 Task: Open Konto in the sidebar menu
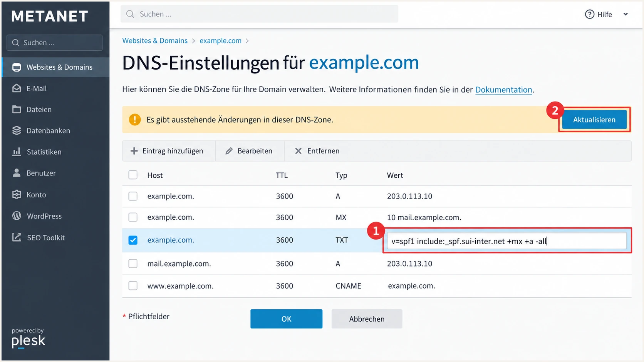(55, 194)
